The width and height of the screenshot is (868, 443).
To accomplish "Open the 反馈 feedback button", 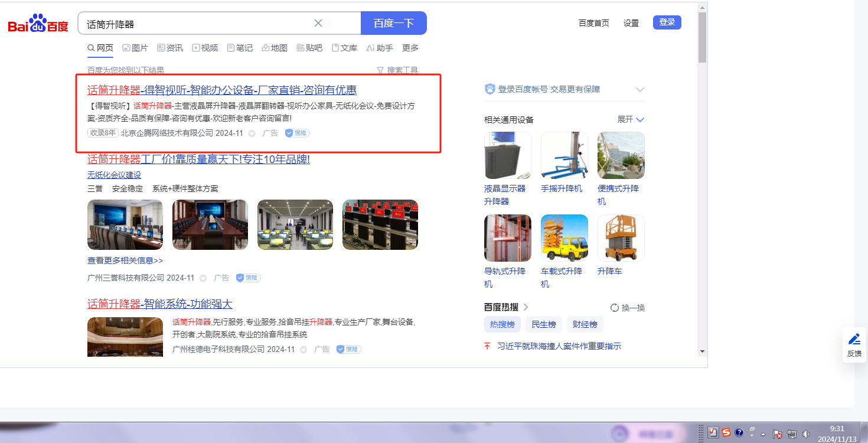I will pyautogui.click(x=854, y=345).
